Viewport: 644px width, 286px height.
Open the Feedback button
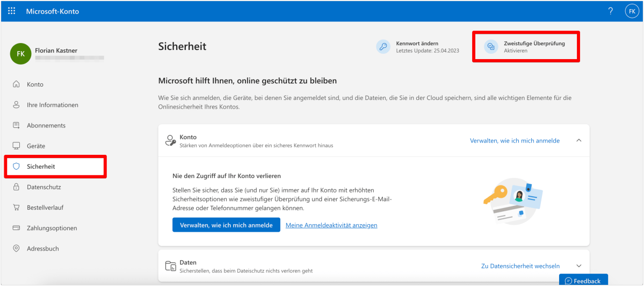point(583,280)
